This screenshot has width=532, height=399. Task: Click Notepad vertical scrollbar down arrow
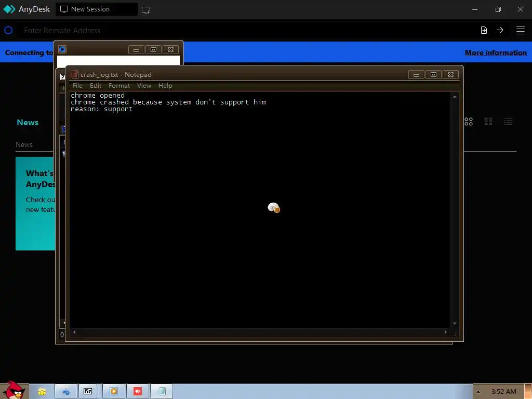tap(455, 324)
